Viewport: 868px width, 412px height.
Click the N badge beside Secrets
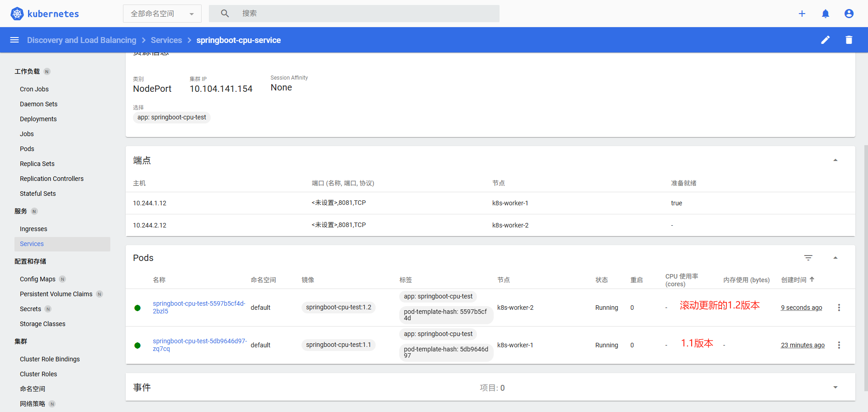point(48,309)
